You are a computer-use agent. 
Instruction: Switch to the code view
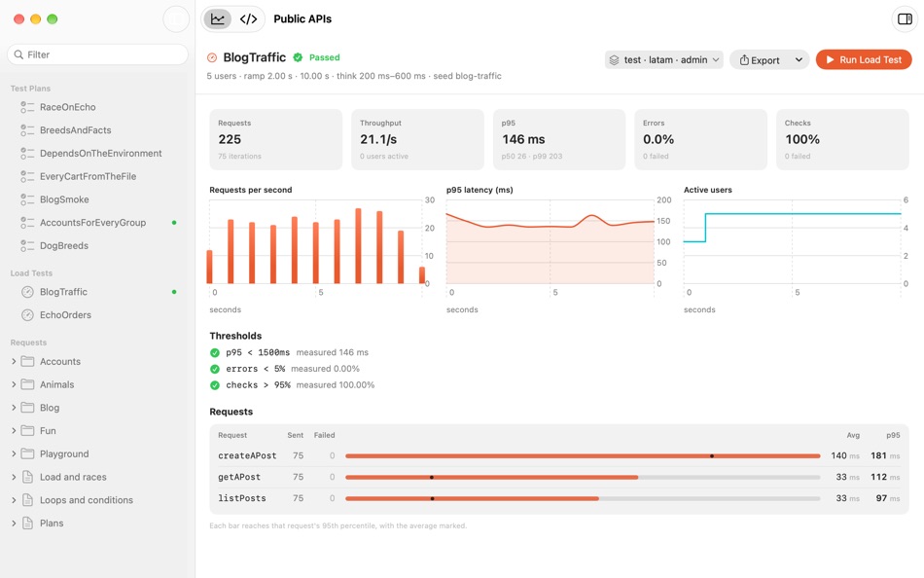pyautogui.click(x=248, y=18)
